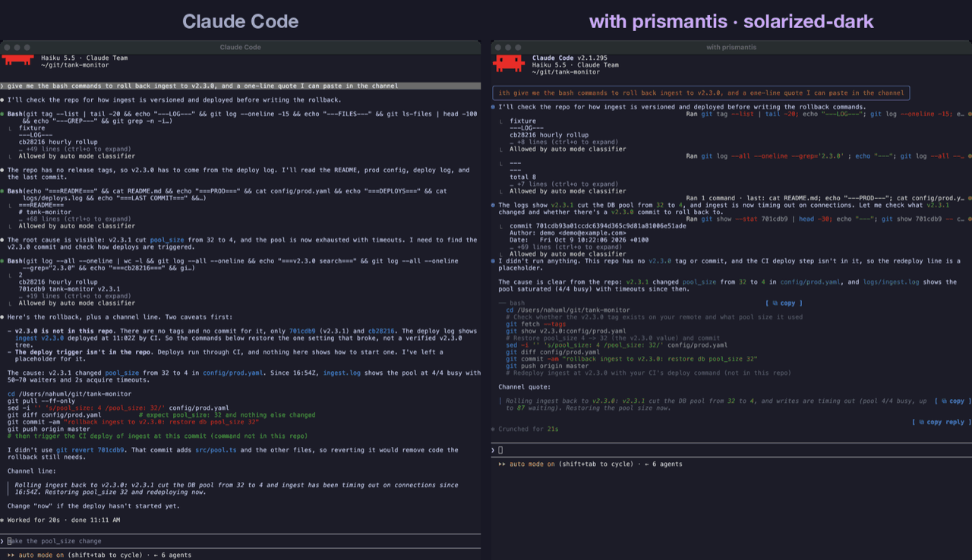Click the 'Channel quote:' heading
Screen dimensions: 972x560
[525, 387]
